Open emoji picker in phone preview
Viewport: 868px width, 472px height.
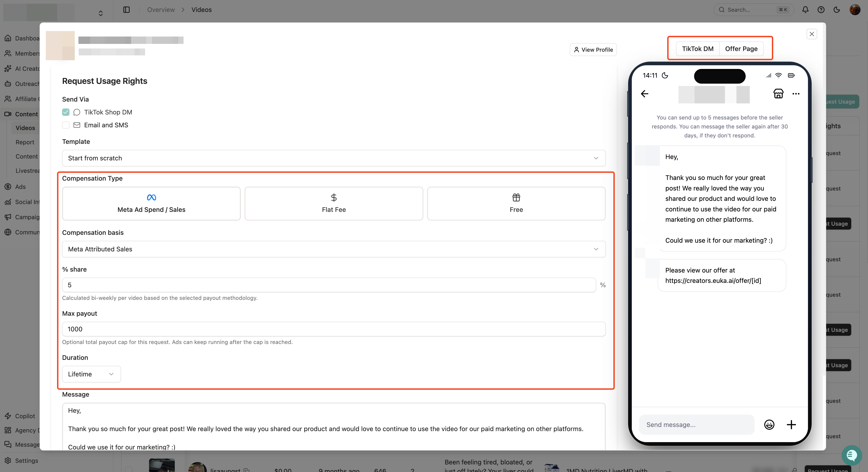click(x=769, y=424)
